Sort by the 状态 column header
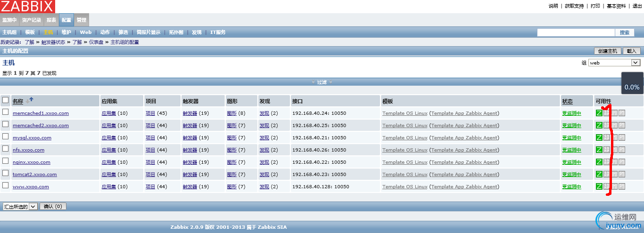The image size is (644, 233). 567,101
